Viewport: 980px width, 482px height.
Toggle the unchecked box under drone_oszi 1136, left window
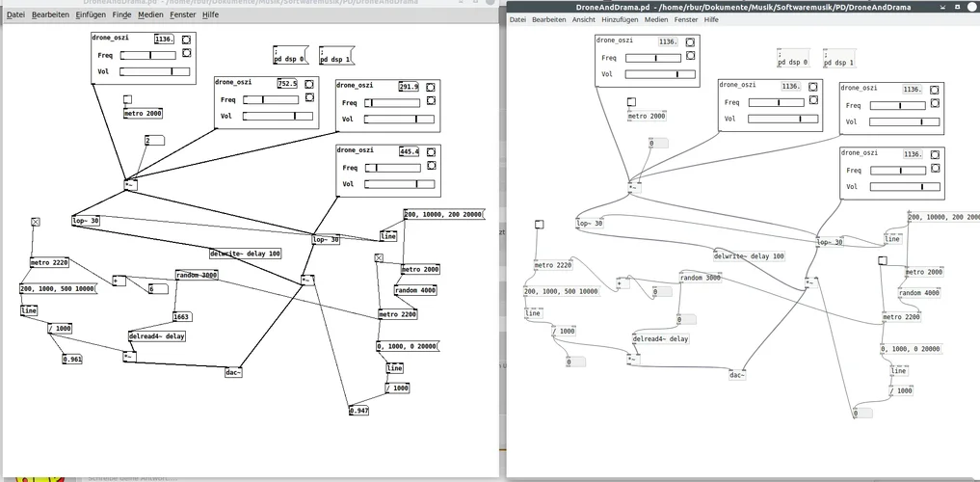[x=127, y=99]
